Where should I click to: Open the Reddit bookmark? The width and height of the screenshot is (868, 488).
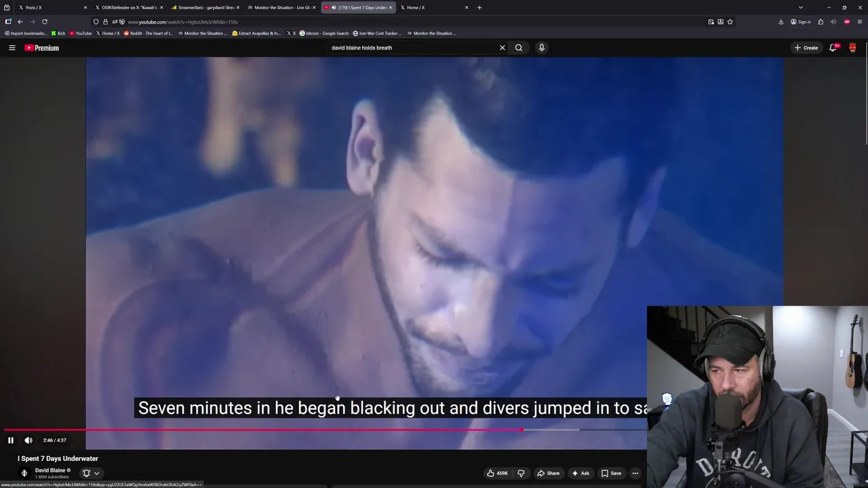point(149,33)
